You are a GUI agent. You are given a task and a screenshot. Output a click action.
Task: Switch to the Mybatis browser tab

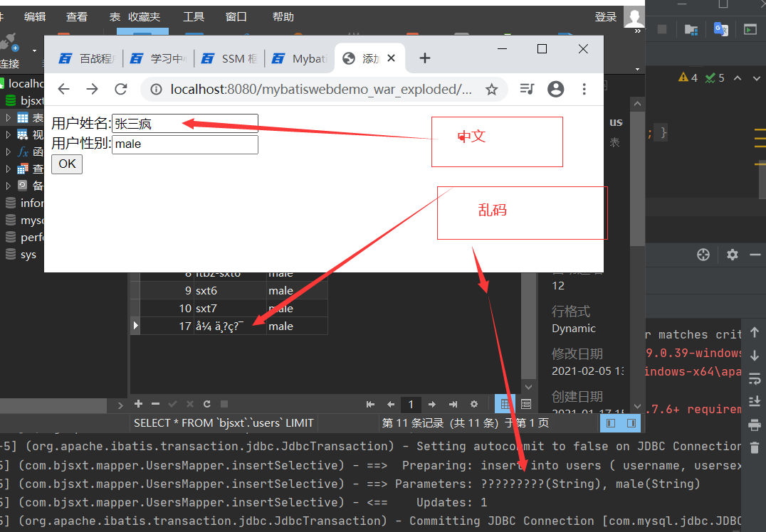tap(300, 58)
